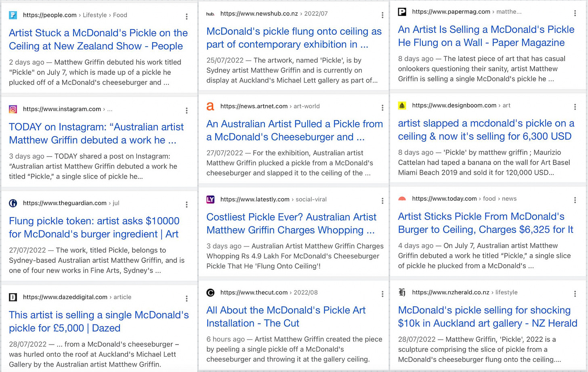
Task: Click the Dazed Digital favicon
Action: (13, 297)
